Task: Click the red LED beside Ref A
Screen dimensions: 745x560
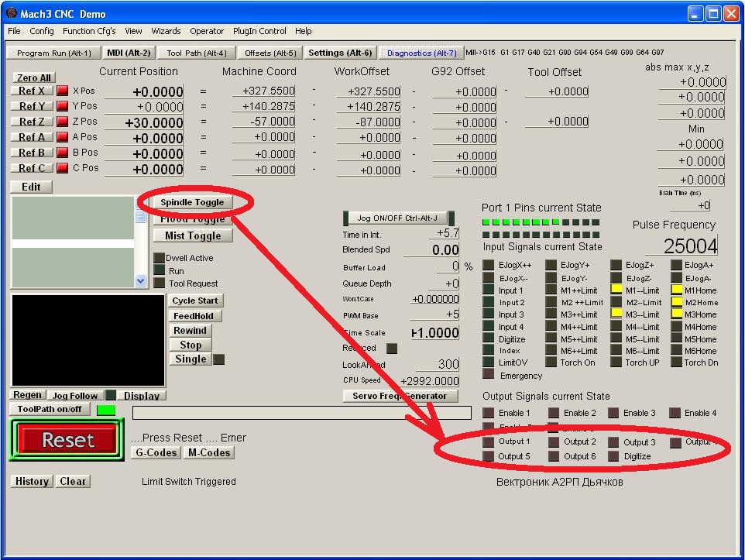Action: (62, 137)
